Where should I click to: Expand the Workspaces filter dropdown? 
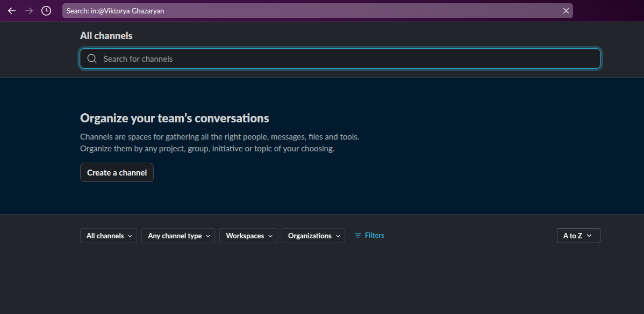248,236
